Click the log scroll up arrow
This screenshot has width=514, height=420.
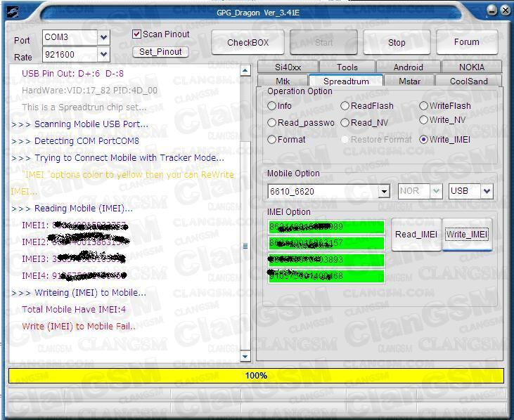pos(245,70)
